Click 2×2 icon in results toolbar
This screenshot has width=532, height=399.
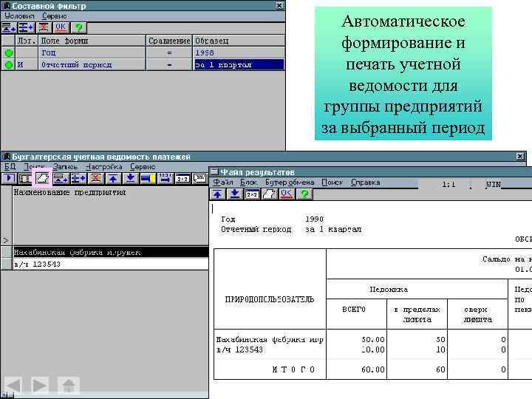tap(252, 194)
